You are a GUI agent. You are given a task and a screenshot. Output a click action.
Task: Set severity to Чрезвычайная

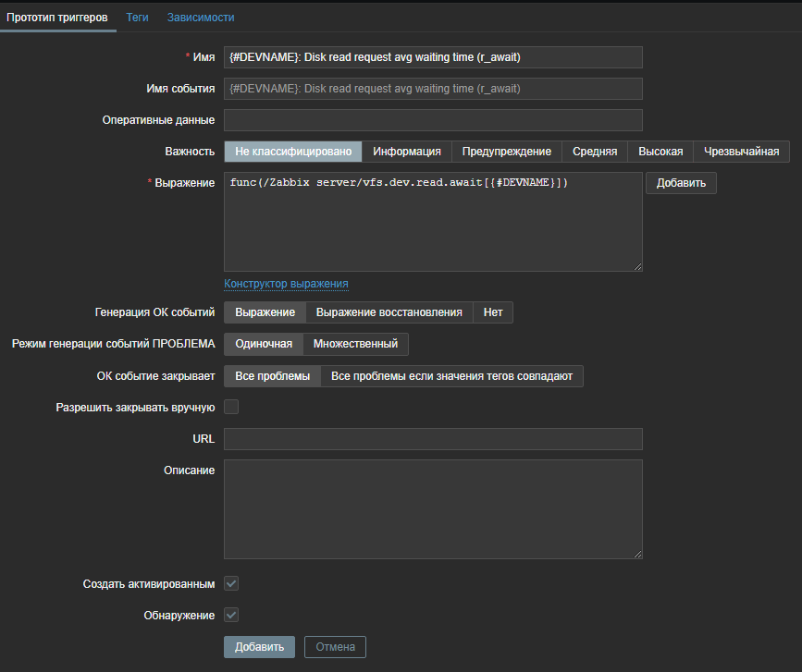(x=741, y=152)
